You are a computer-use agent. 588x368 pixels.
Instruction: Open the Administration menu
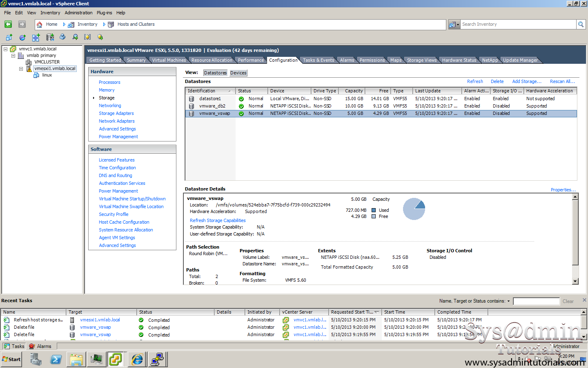point(78,13)
